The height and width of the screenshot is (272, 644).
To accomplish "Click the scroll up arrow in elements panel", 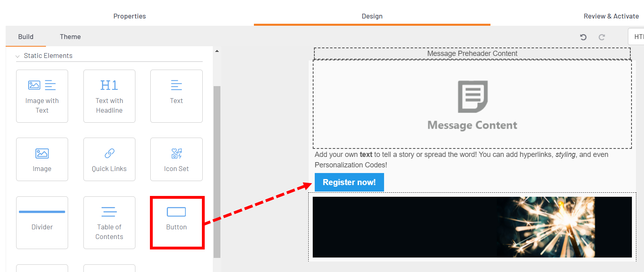I will coord(217,51).
